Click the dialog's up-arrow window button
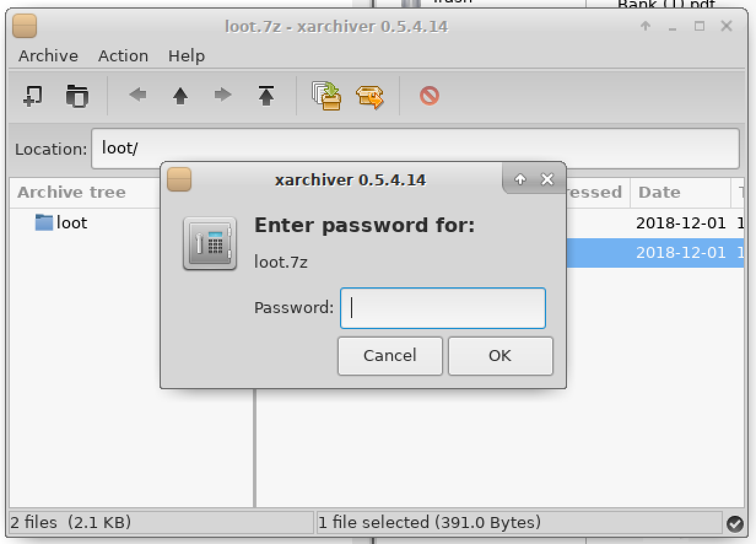The height and width of the screenshot is (544, 756). tap(520, 179)
